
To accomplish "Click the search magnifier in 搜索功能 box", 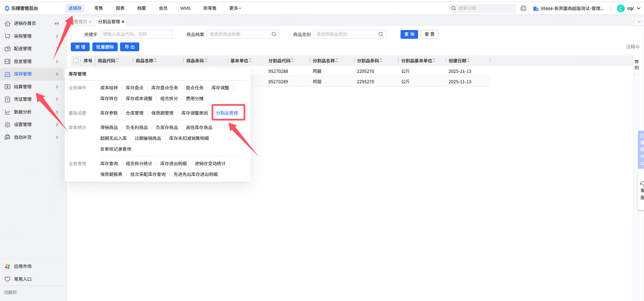I will [x=454, y=8].
